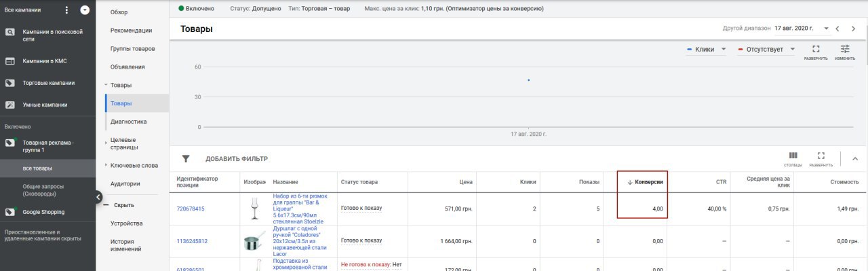This screenshot has height=271, width=868.
Task: Click the Умные кампании icon
Action: coord(10,105)
